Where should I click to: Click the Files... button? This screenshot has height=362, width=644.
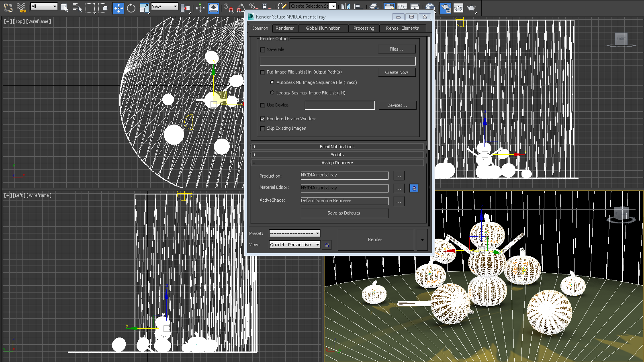click(397, 49)
